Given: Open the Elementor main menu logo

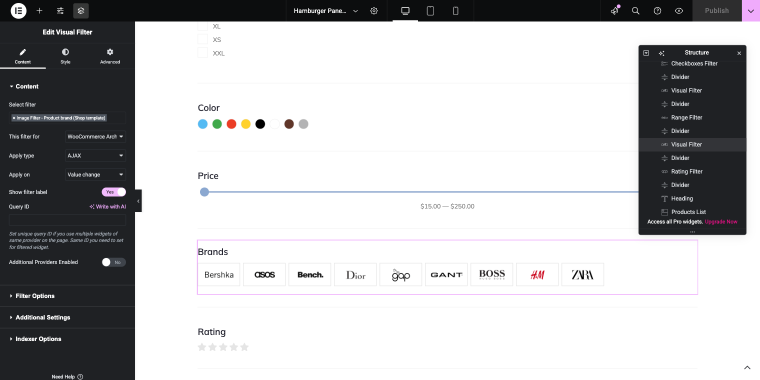Looking at the screenshot, I should (18, 11).
